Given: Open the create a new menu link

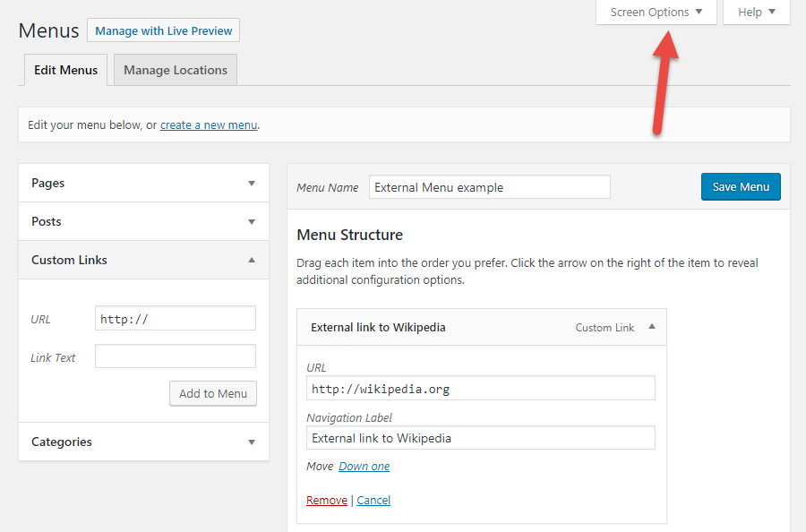Looking at the screenshot, I should coord(208,124).
